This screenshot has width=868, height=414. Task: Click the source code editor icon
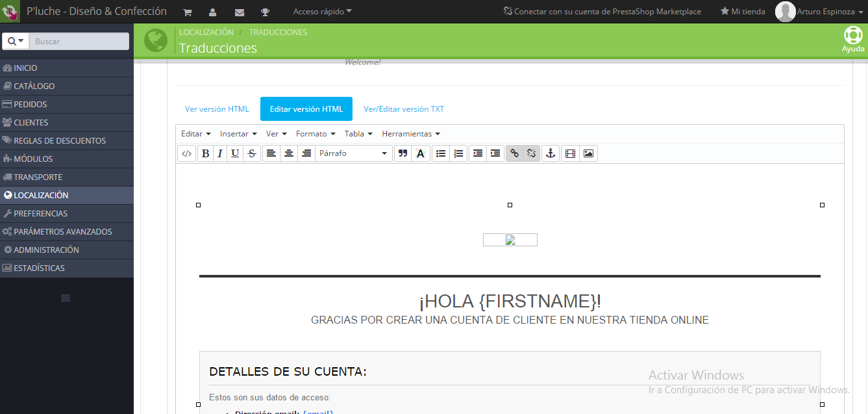pos(186,153)
